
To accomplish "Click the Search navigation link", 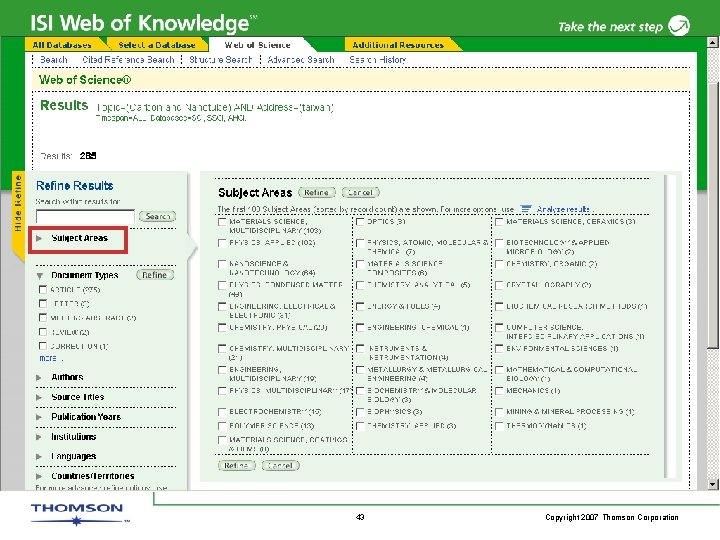I will coord(54,60).
